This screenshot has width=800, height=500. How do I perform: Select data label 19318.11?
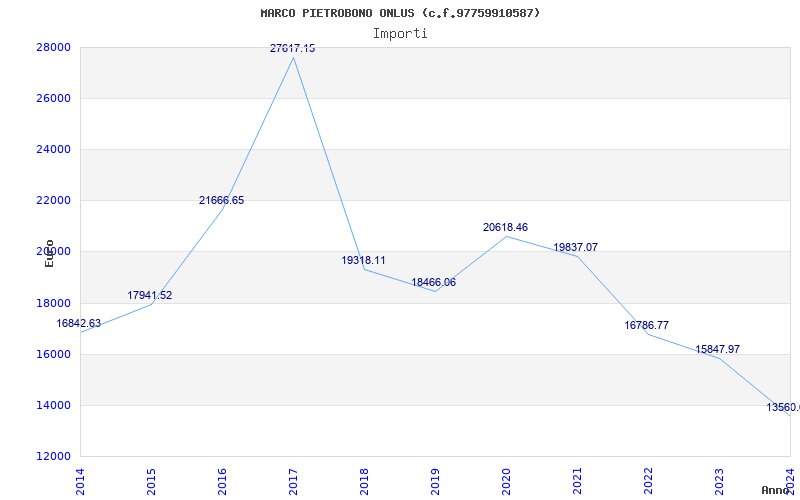click(363, 261)
